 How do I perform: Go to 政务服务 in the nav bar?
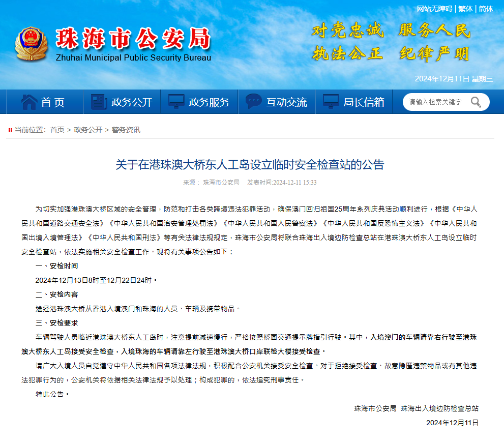(x=209, y=102)
